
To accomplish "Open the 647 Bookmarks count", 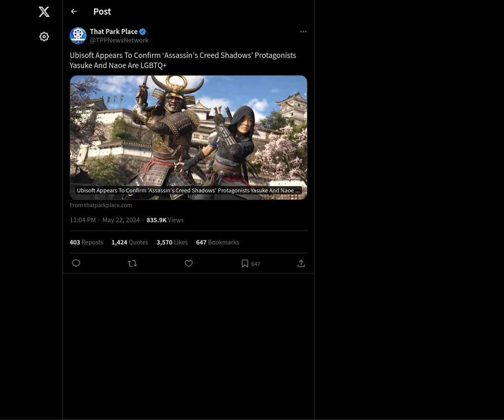I will (218, 242).
